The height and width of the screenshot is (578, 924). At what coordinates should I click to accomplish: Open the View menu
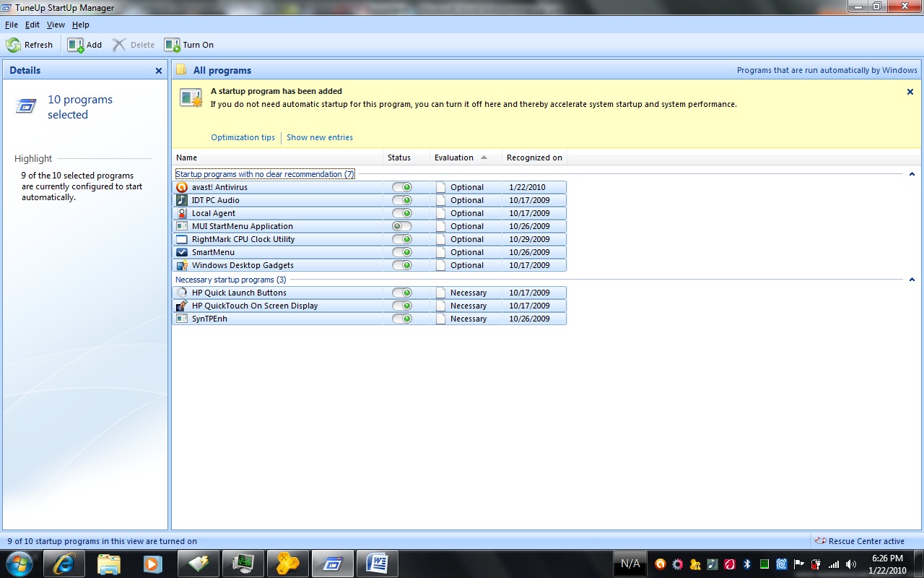pyautogui.click(x=56, y=25)
